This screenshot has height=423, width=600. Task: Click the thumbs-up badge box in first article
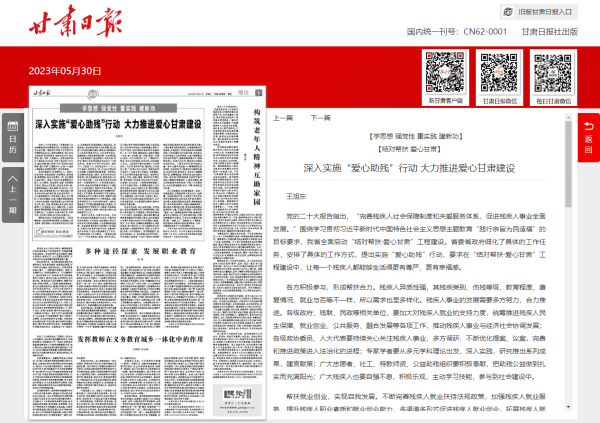pyautogui.click(x=53, y=232)
